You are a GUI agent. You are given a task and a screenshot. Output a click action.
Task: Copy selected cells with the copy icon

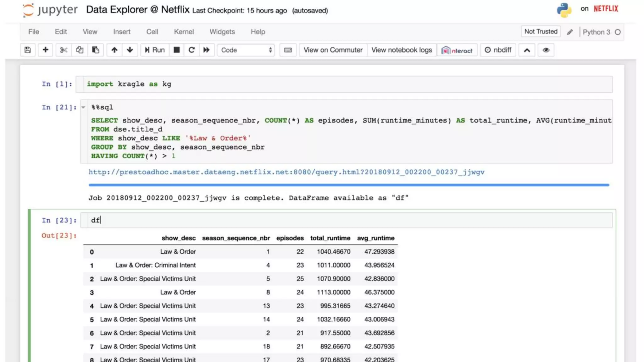click(x=80, y=50)
